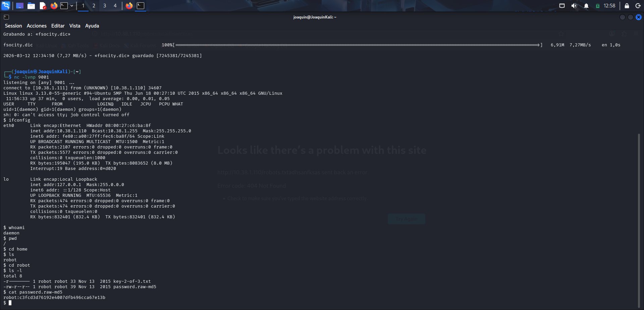This screenshot has width=644, height=310.
Task: Open the text editor taskbar icon
Action: coord(43,5)
